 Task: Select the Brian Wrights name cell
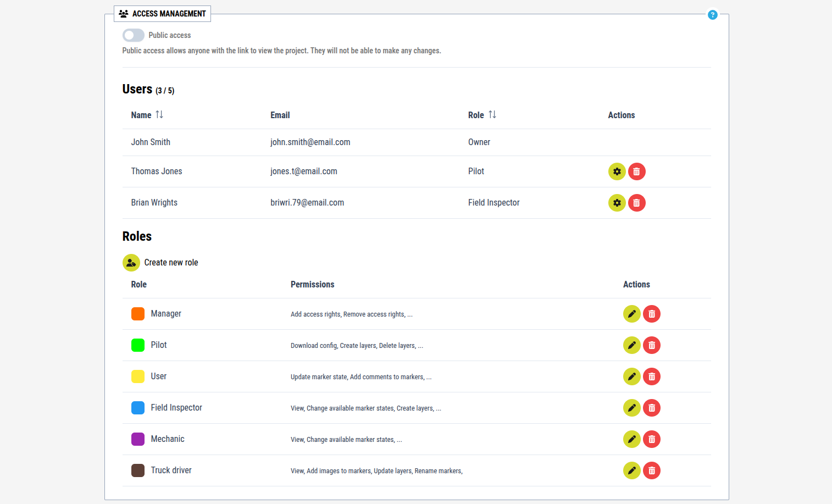point(154,203)
